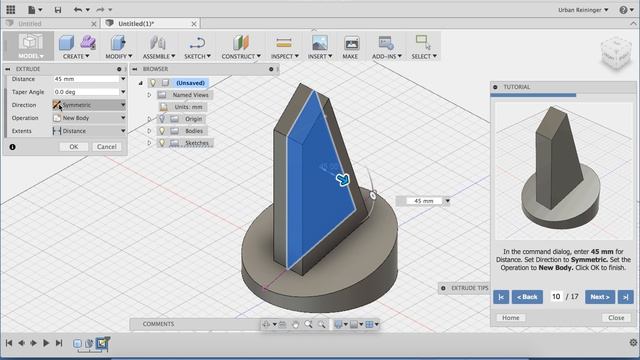Screen dimensions: 640x360
Task: Close the Untitled(1)* tab
Action: 194,24
